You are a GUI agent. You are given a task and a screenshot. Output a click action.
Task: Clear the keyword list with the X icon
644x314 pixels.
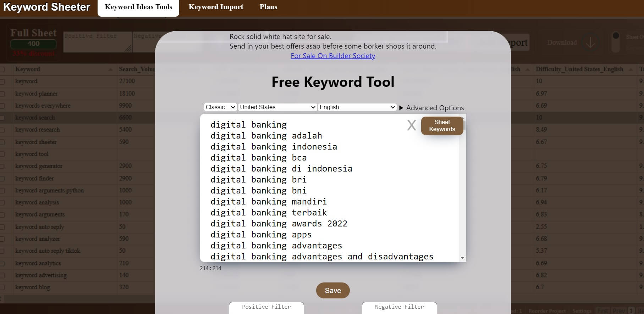click(411, 125)
